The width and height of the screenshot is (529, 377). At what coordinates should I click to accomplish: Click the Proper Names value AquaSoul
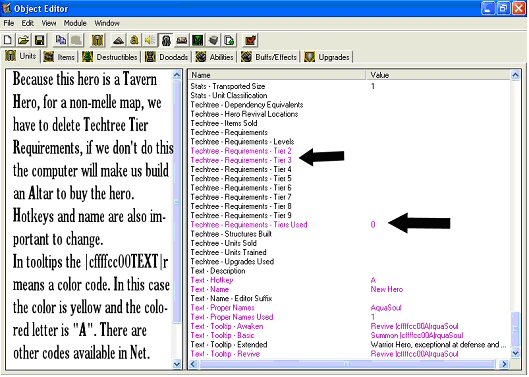[x=386, y=308]
